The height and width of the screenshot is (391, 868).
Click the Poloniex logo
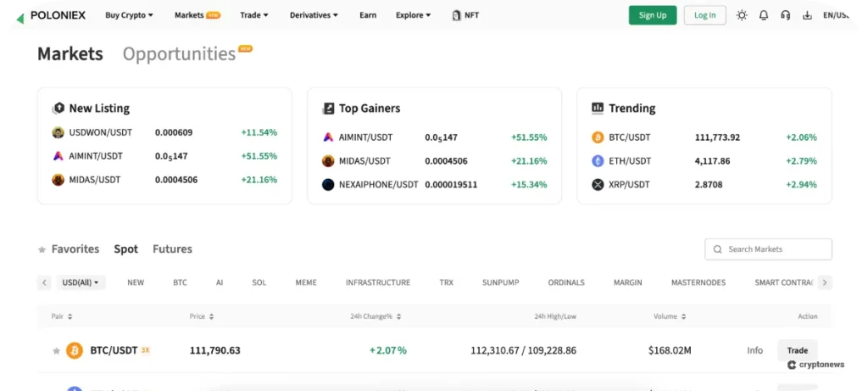point(51,15)
